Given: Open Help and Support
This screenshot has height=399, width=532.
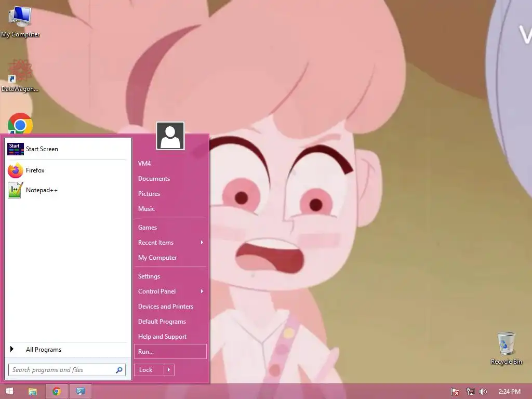Looking at the screenshot, I should (170, 337).
